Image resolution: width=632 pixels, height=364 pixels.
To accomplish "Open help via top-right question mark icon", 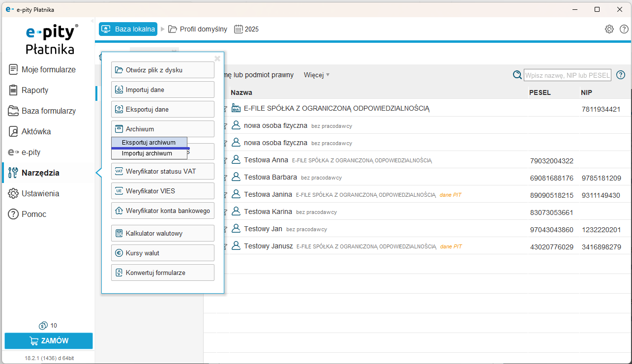I will coord(623,29).
